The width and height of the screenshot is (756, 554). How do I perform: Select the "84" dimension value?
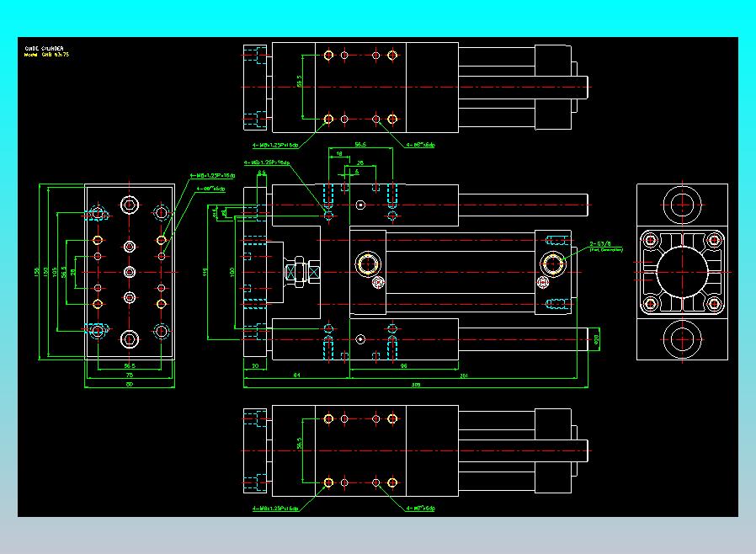(296, 376)
